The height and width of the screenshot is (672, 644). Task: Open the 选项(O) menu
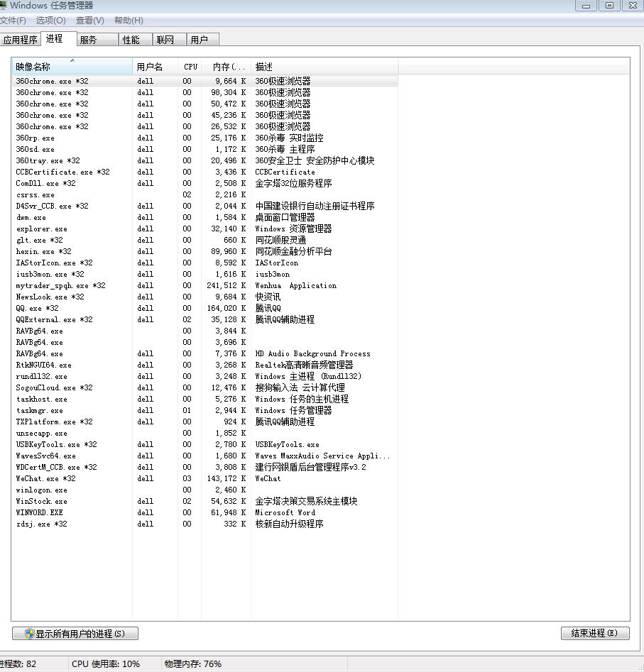point(50,20)
